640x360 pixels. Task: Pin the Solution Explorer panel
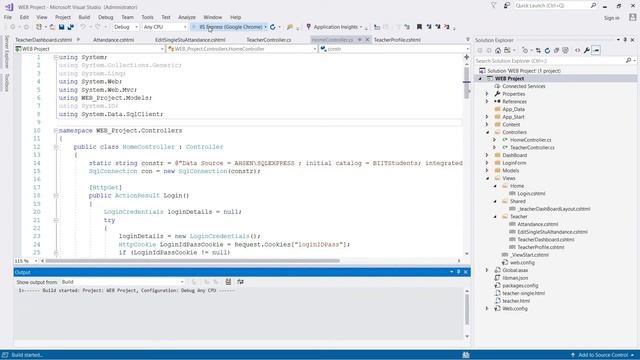[625, 40]
